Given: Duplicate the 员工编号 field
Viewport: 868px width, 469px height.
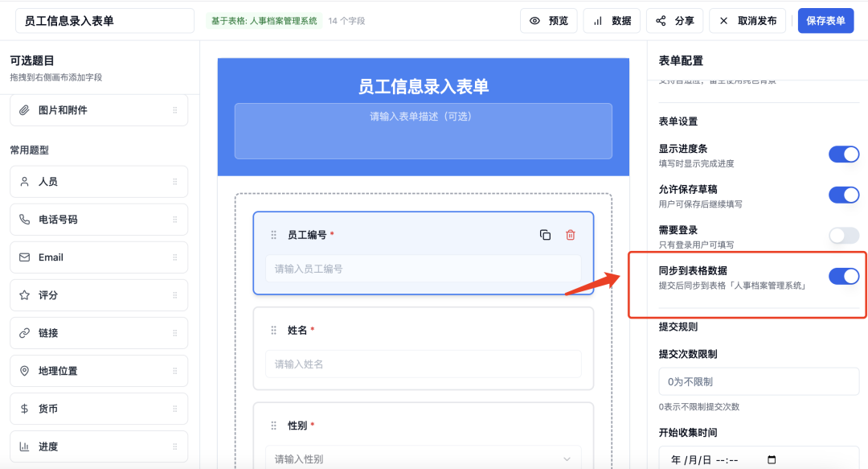Looking at the screenshot, I should [546, 235].
